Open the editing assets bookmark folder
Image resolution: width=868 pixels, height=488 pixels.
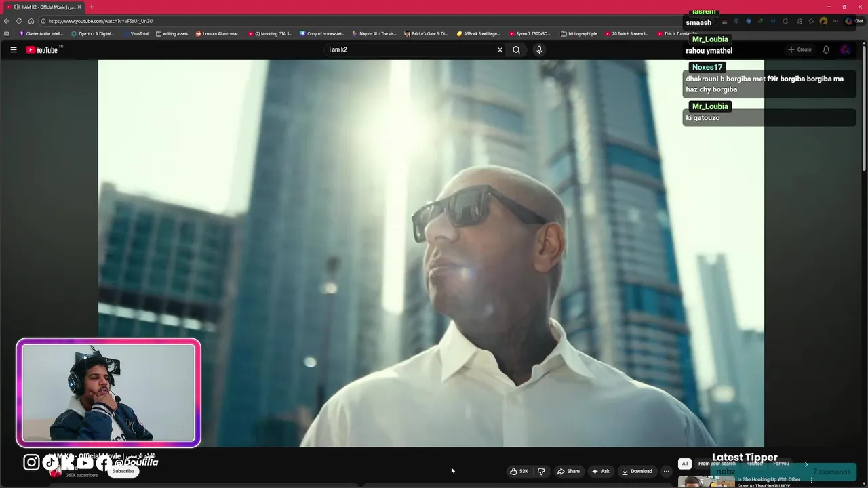click(172, 33)
